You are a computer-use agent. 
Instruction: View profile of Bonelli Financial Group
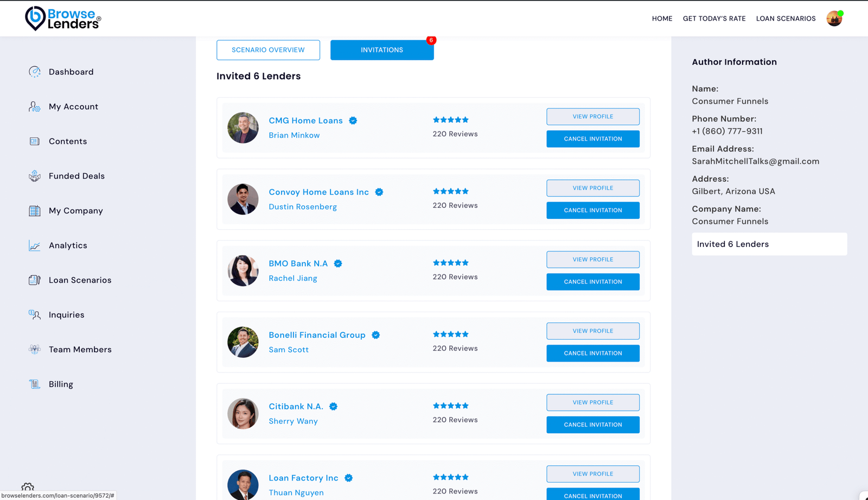tap(593, 331)
